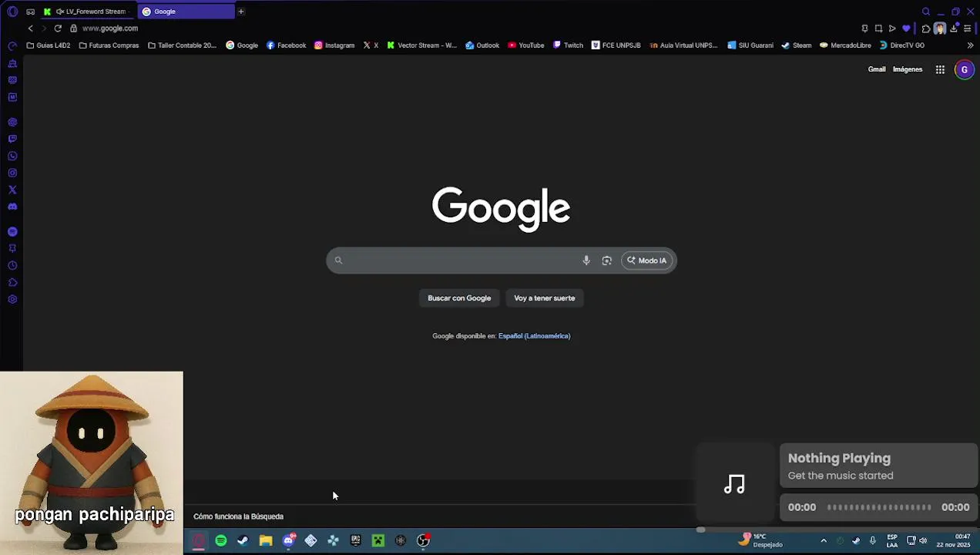This screenshot has height=555, width=980.
Task: Click the music player progress bar
Action: pyautogui.click(x=879, y=507)
